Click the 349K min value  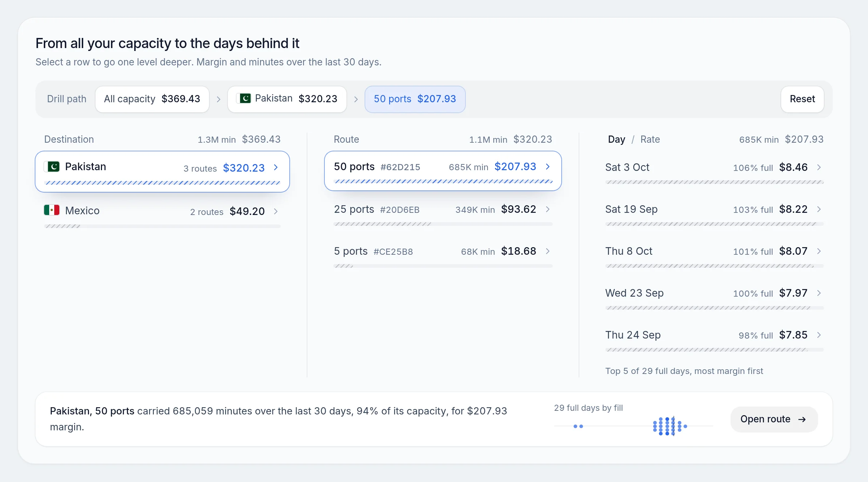475,210
